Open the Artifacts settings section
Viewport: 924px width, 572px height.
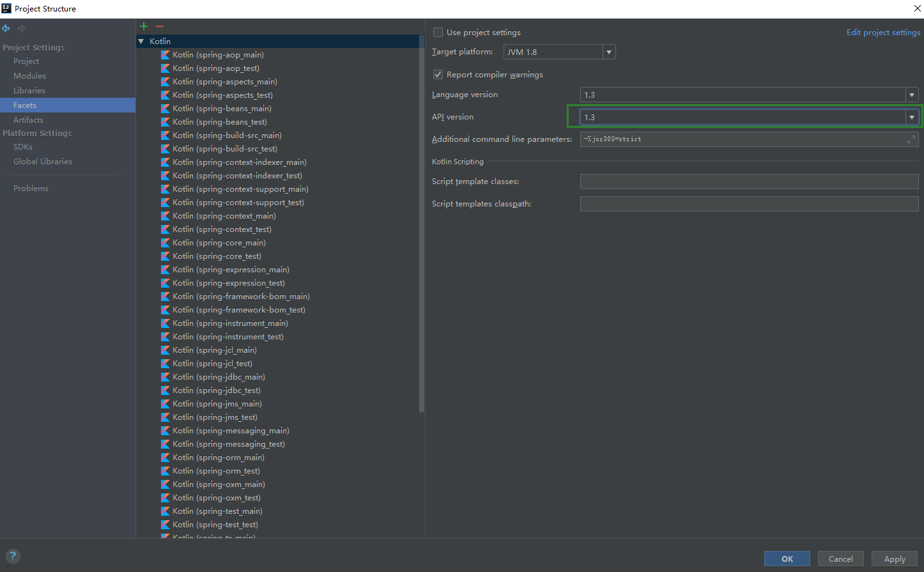28,120
